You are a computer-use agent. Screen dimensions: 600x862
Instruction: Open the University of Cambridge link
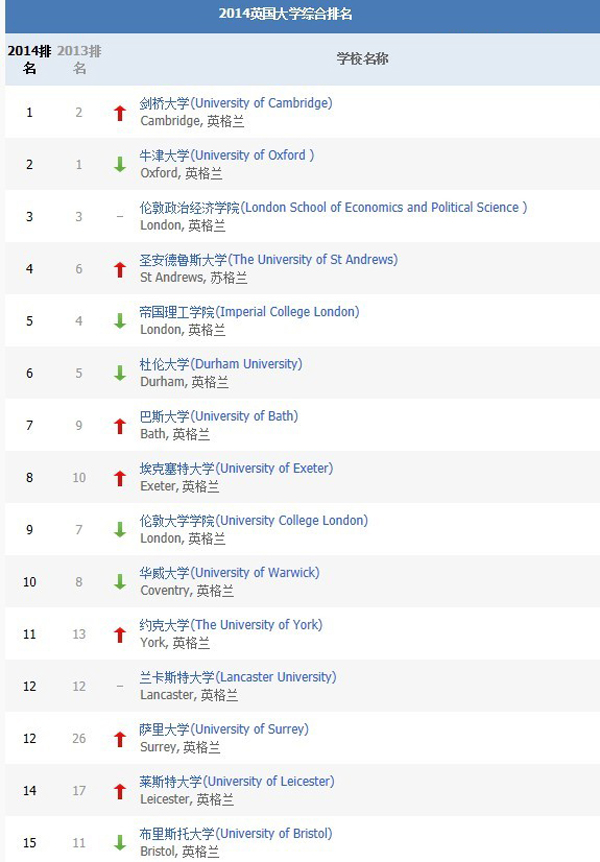click(236, 103)
